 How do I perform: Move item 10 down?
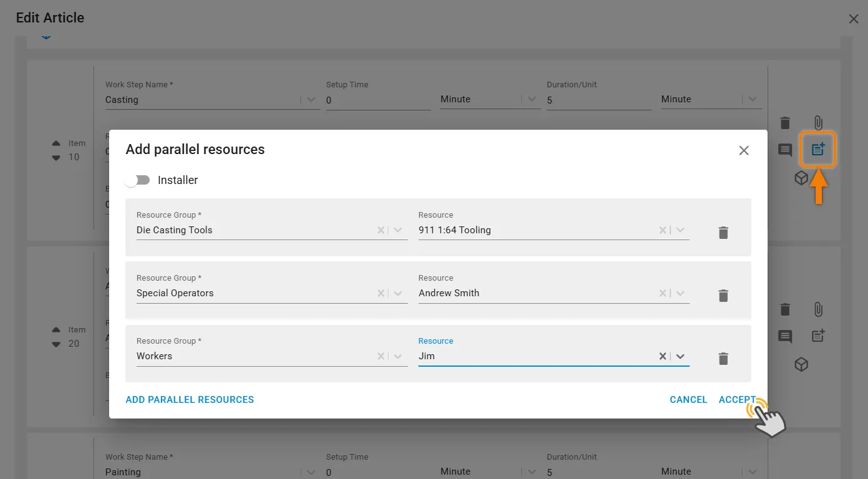click(56, 158)
